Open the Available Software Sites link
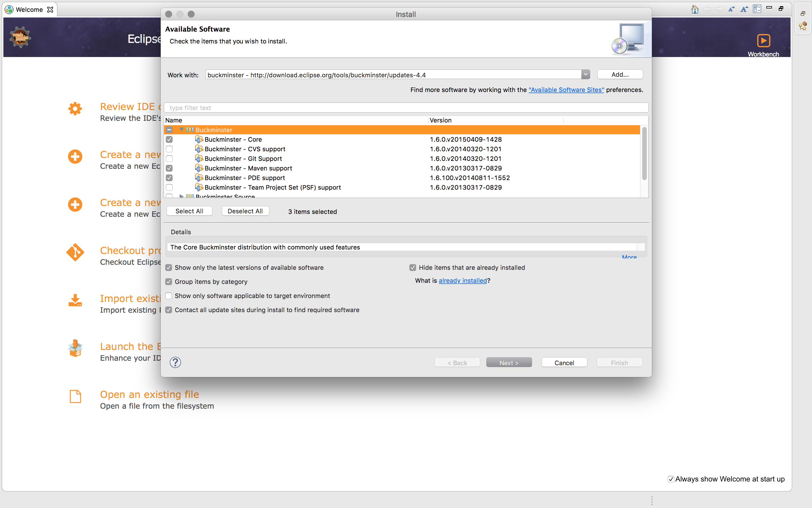 tap(566, 90)
